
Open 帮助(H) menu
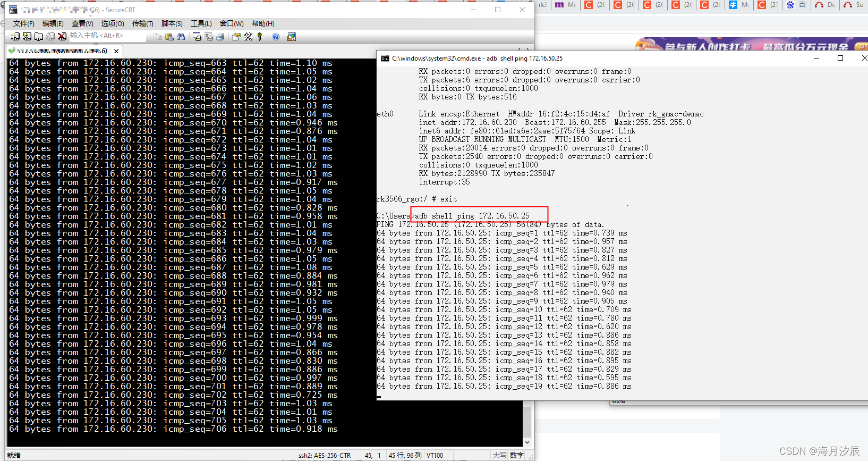tap(263, 23)
